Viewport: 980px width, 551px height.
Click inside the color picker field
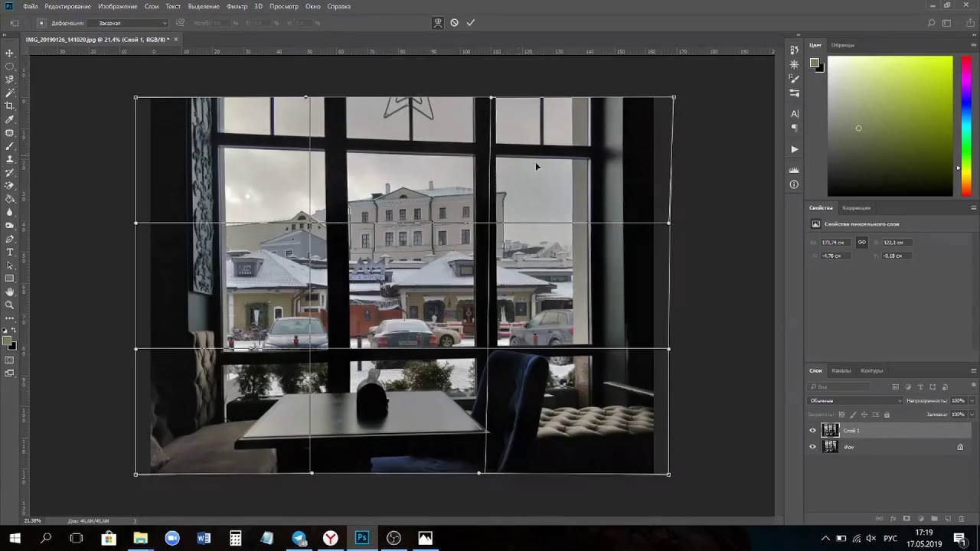click(890, 126)
